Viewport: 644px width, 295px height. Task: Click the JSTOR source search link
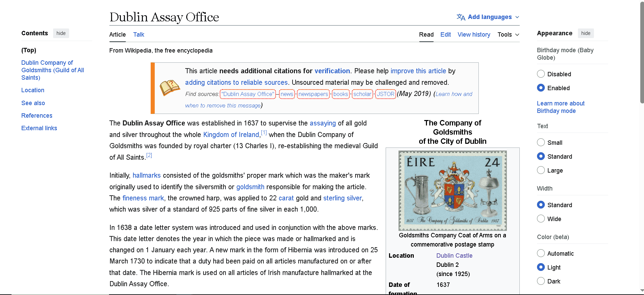click(385, 94)
